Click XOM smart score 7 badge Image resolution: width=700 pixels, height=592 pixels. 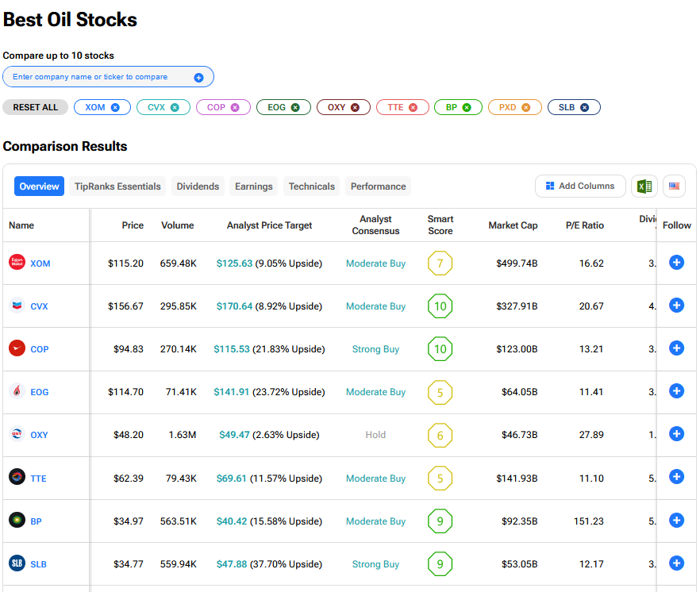click(x=440, y=263)
